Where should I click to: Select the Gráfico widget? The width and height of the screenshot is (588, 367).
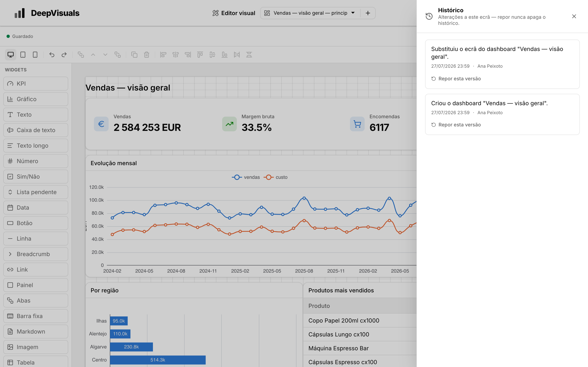pos(36,99)
